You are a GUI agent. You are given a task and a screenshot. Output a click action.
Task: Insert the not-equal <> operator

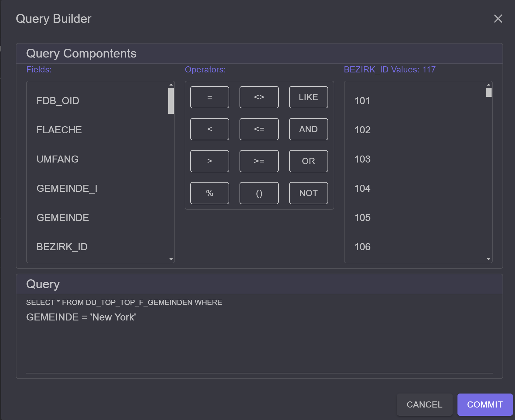[x=259, y=97]
